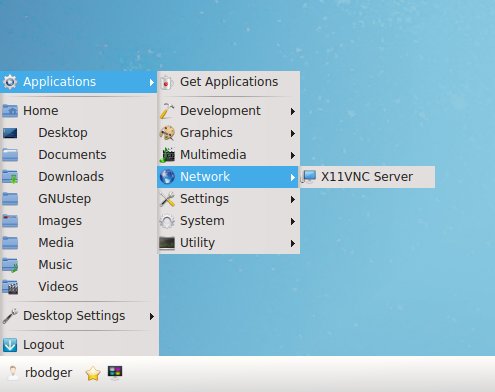Expand the Development submenu arrow
This screenshot has height=392, width=495.
tap(292, 111)
